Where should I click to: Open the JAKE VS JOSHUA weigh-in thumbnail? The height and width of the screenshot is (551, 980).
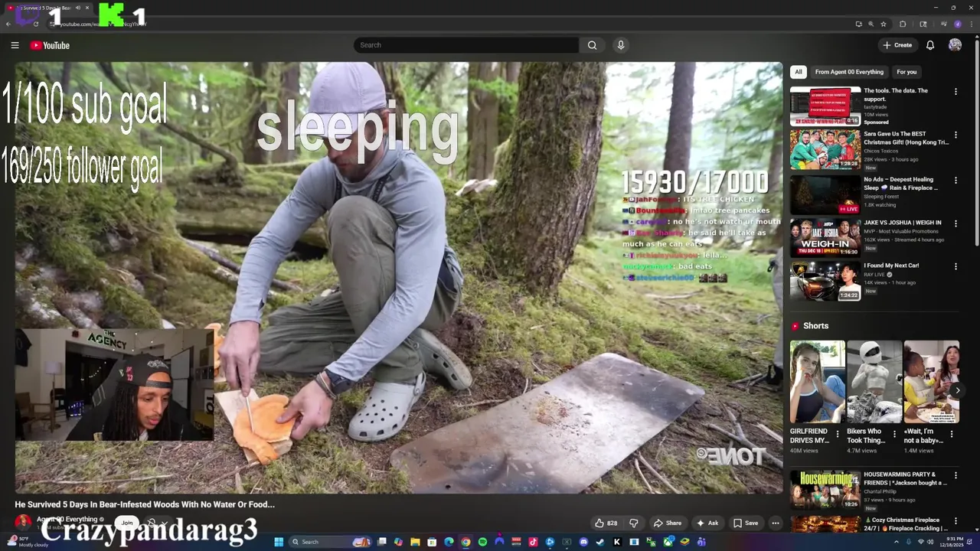coord(825,238)
